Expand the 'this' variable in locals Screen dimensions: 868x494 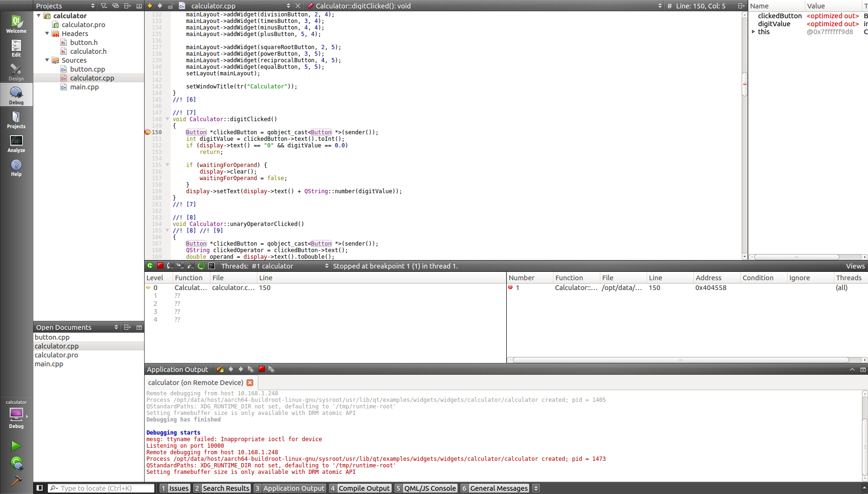[753, 32]
